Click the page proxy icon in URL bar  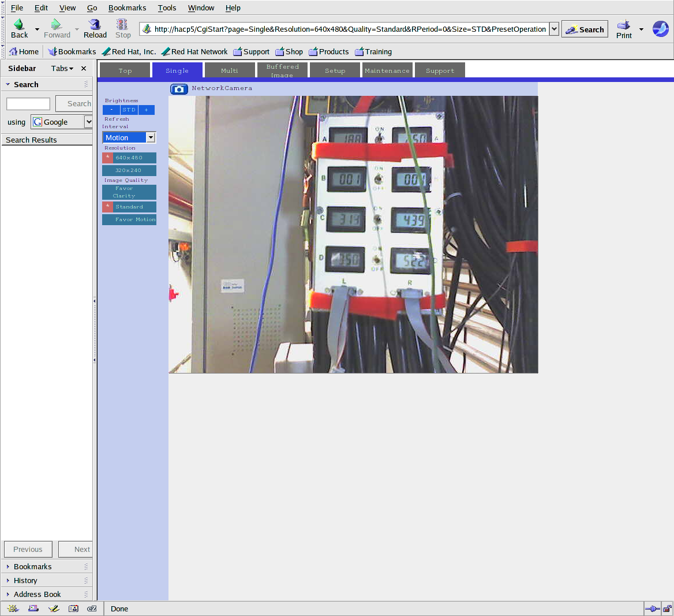coord(147,29)
